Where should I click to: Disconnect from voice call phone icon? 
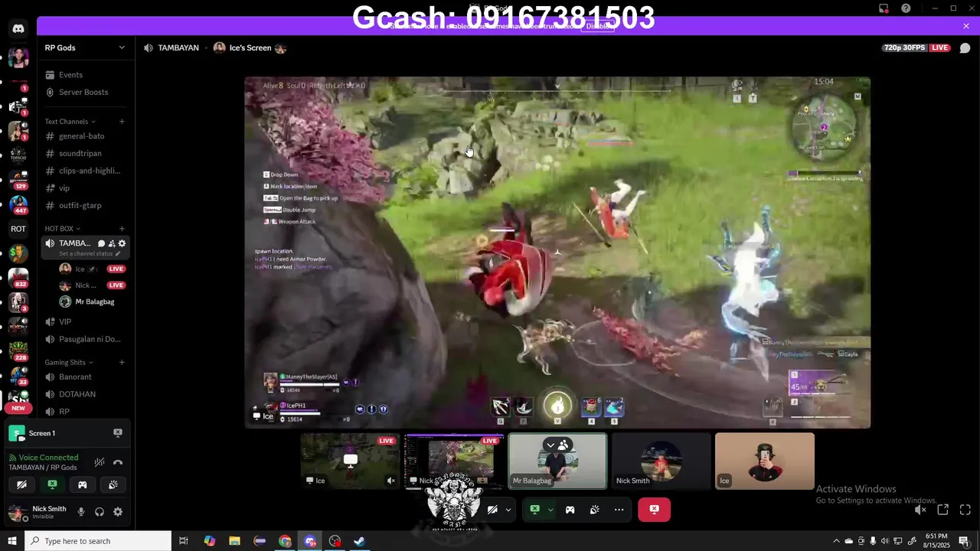[118, 462]
